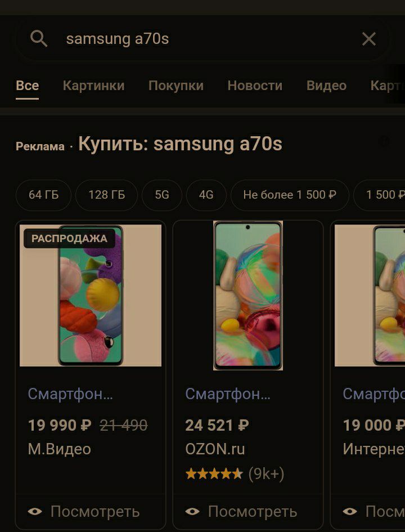Focus the samsung a70s search field
This screenshot has height=532, width=405.
tap(204, 39)
